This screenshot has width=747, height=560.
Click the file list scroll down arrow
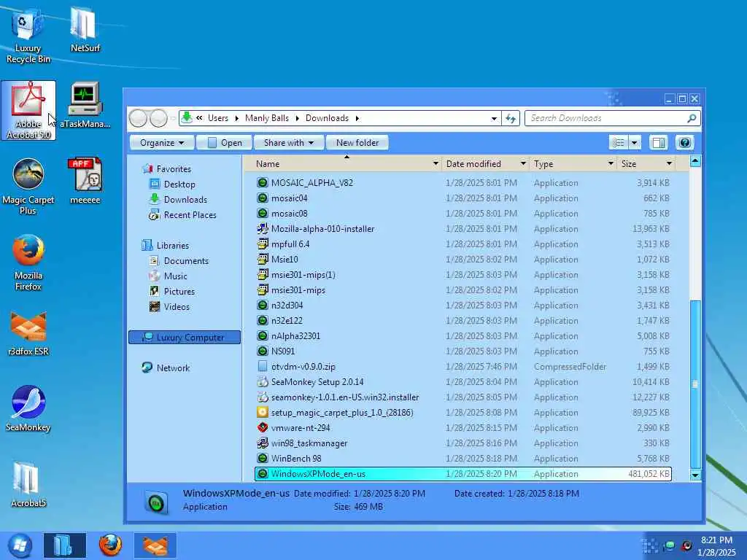click(695, 475)
